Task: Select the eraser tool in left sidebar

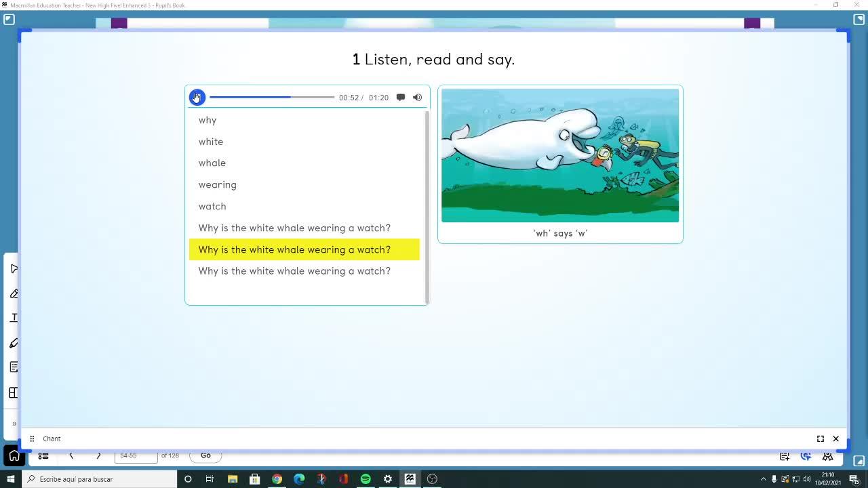Action: tap(14, 293)
